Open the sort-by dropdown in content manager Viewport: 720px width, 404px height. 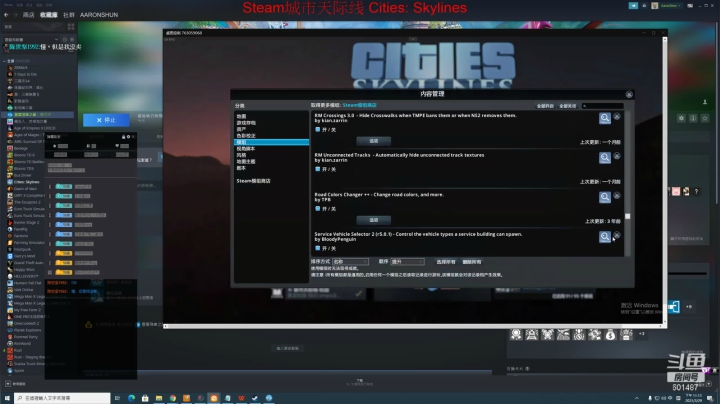tap(350, 262)
